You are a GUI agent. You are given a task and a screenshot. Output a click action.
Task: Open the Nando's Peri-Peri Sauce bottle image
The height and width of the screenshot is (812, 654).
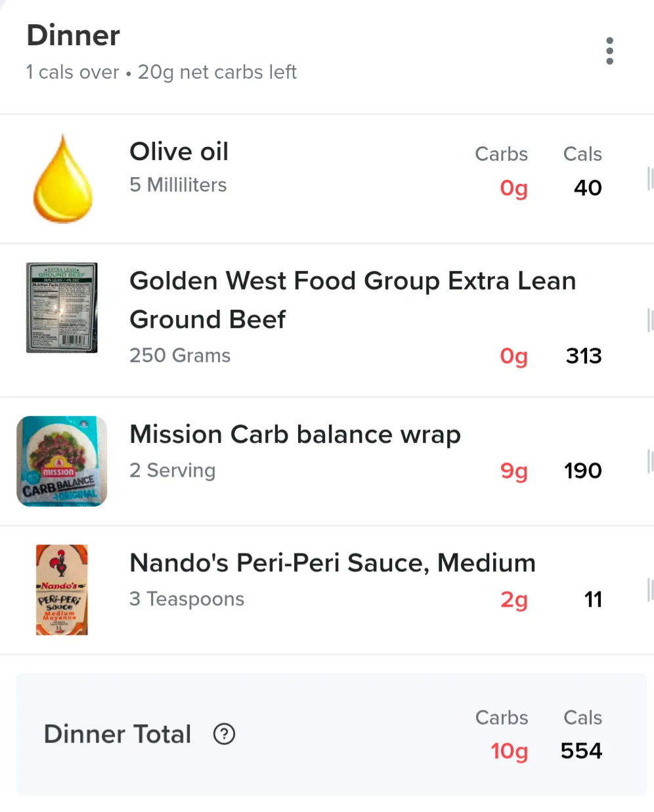(x=62, y=589)
